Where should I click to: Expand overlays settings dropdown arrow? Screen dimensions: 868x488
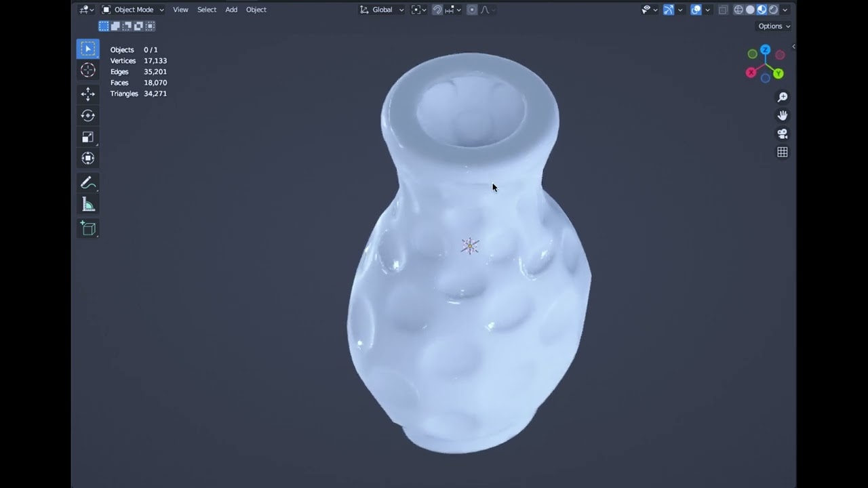click(707, 9)
